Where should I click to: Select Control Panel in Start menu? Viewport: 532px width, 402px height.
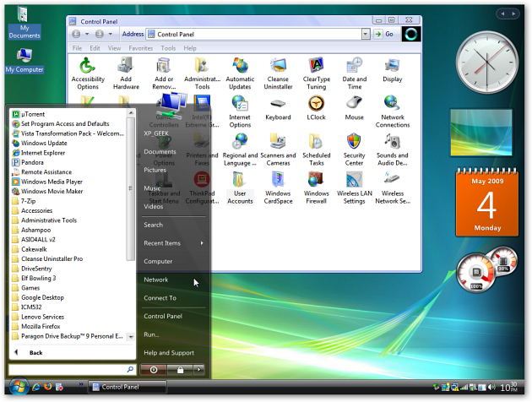(x=163, y=316)
